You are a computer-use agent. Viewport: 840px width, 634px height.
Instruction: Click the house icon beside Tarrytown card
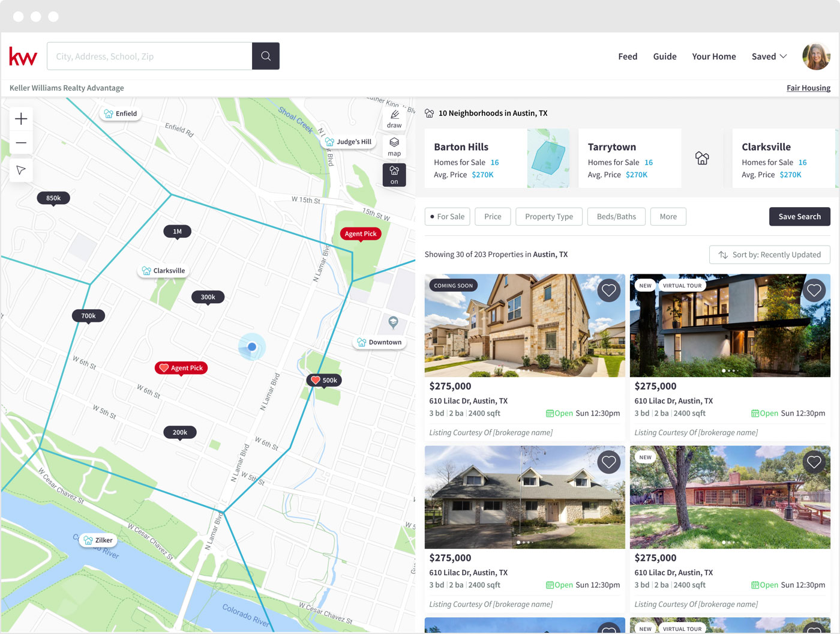click(702, 158)
